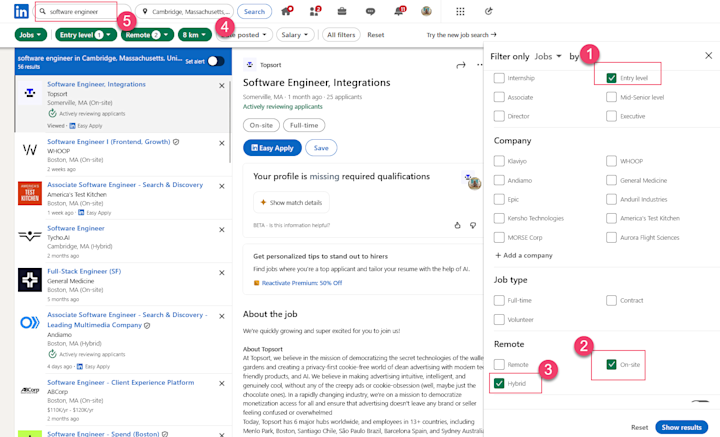The width and height of the screenshot is (720, 437).
Task: Open the 8 km distance dropdown
Action: pyautogui.click(x=195, y=35)
